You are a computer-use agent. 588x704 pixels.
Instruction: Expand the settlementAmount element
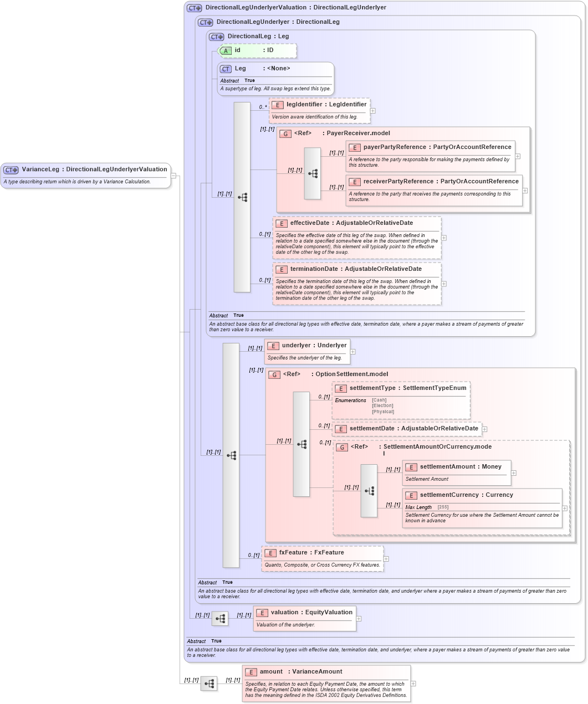point(514,473)
